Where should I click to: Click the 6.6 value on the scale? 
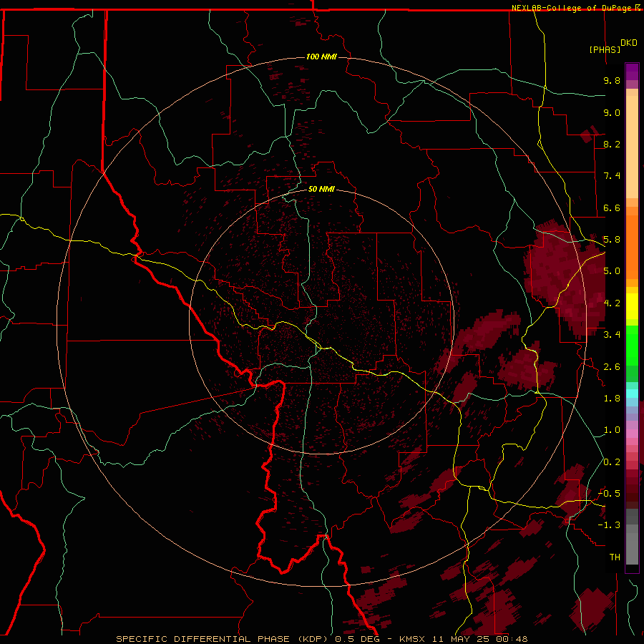pyautogui.click(x=612, y=208)
